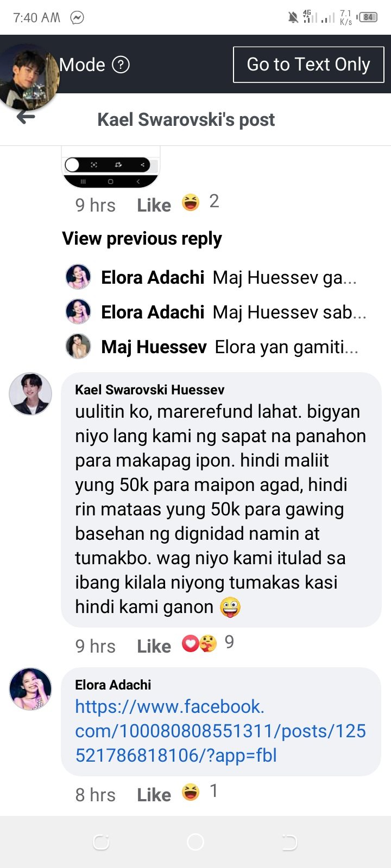Tap the back arrow icon
Image resolution: width=391 pixels, height=868 pixels.
click(26, 117)
